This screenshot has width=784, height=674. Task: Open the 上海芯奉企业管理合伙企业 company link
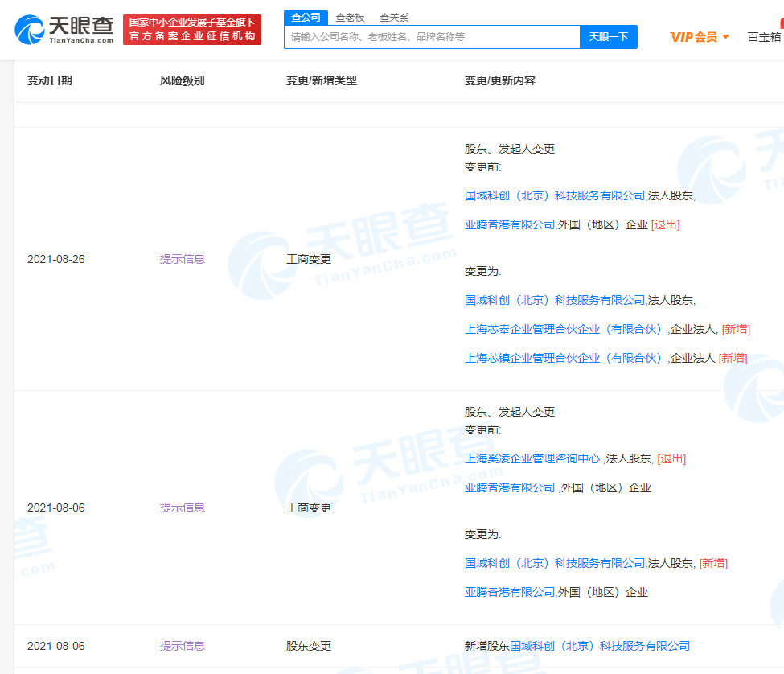click(564, 329)
